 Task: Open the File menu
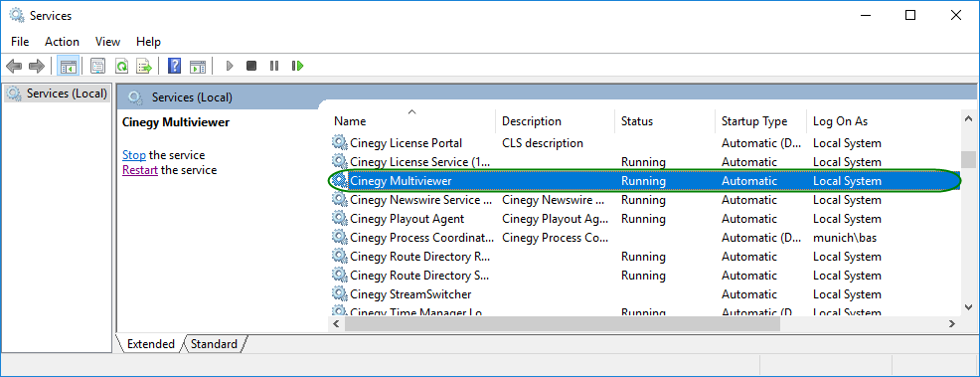point(20,41)
